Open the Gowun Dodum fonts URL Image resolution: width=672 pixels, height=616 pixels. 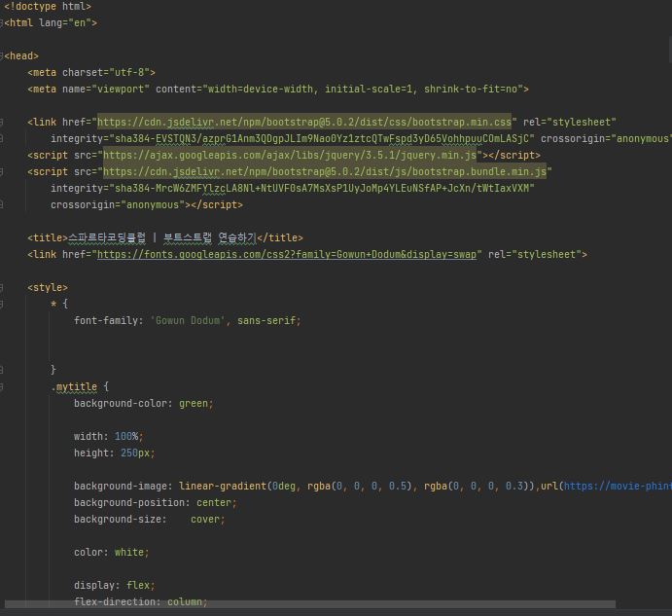pos(287,254)
